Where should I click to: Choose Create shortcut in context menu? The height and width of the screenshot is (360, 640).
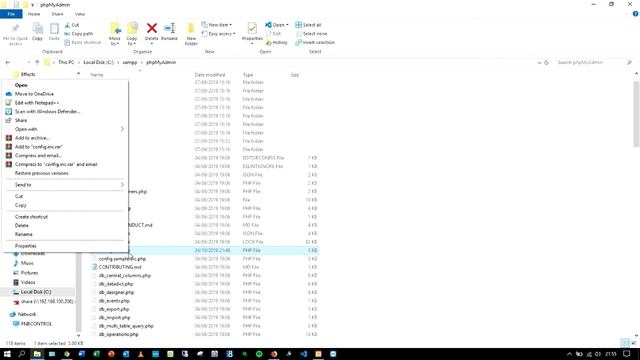pyautogui.click(x=65, y=217)
